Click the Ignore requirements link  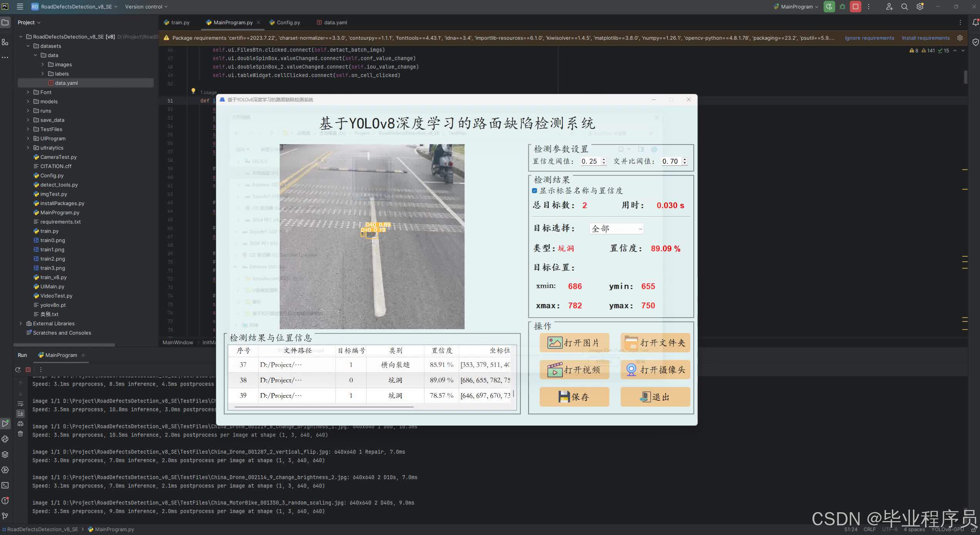click(x=869, y=38)
